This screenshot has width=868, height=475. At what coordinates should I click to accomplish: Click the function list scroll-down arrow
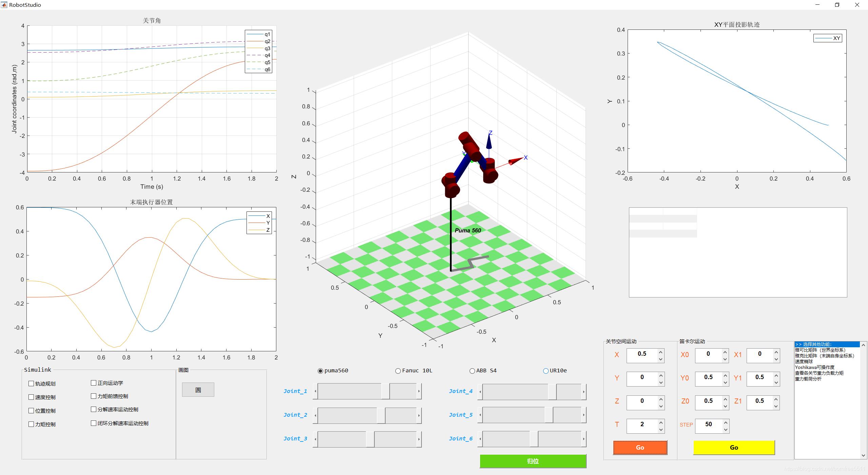tap(863, 456)
